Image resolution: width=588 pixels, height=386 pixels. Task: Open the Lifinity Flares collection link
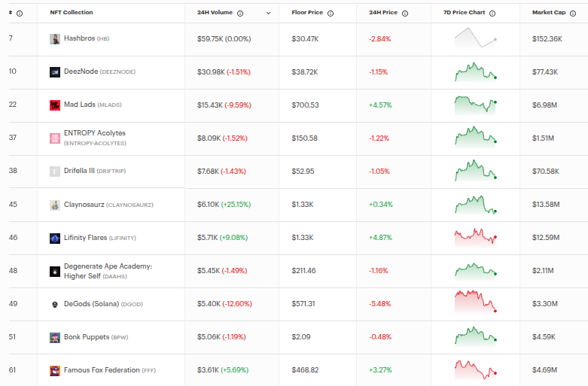click(x=99, y=238)
